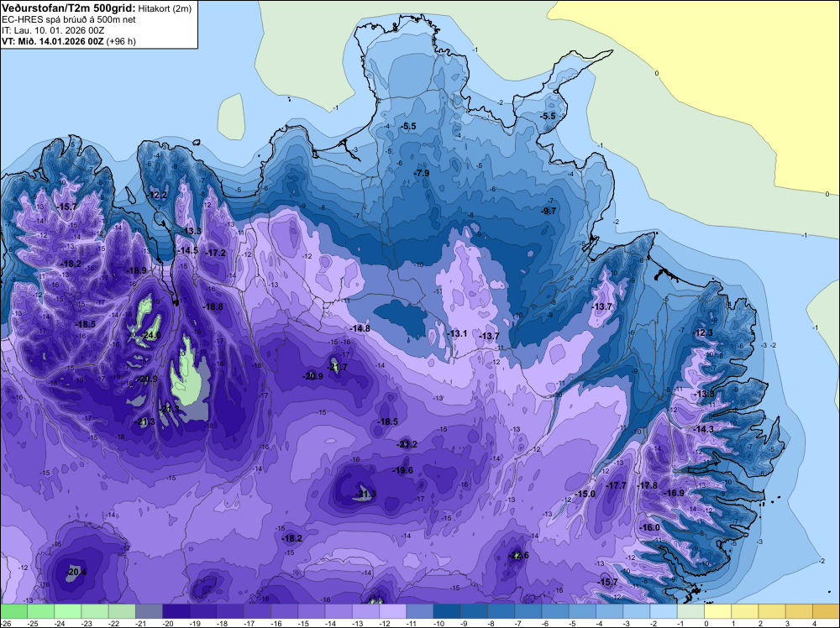Image resolution: width=840 pixels, height=628 pixels.
Task: Click the '-9.7' temperature label
Action: [x=548, y=212]
